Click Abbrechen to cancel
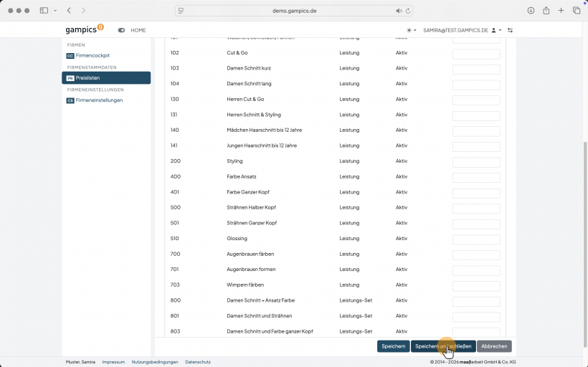Image resolution: width=588 pixels, height=367 pixels. 494,346
